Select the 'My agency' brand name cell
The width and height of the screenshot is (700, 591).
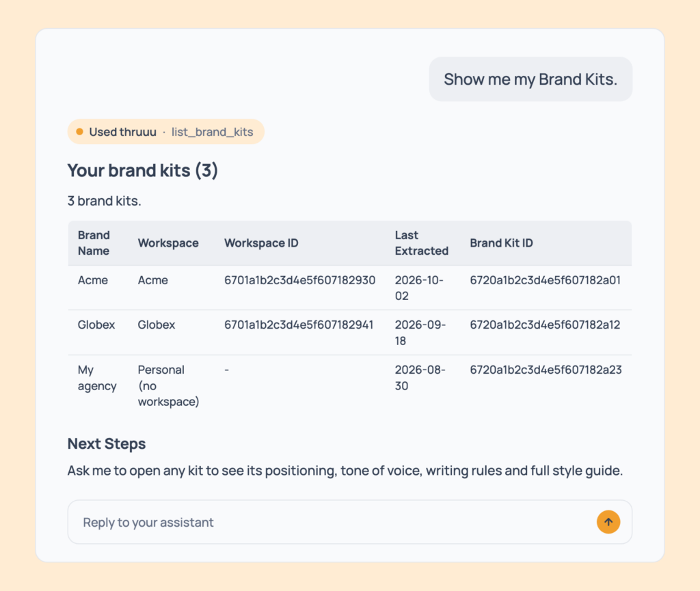[97, 378]
